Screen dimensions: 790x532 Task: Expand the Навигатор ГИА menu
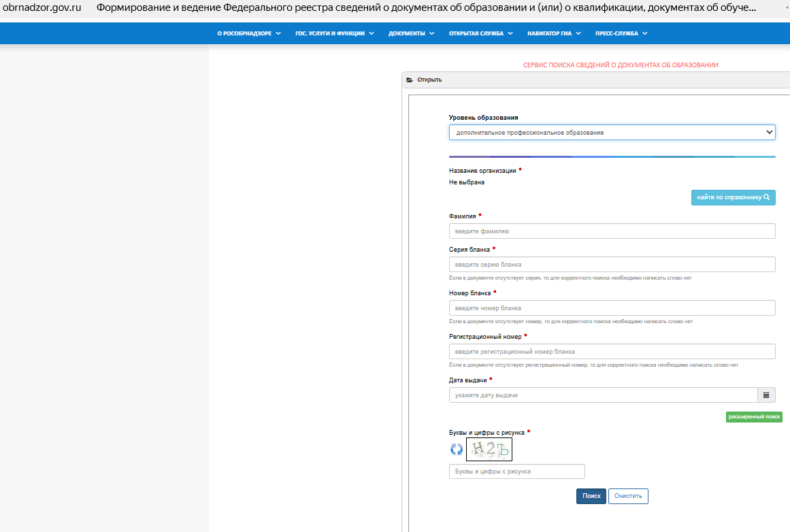click(x=554, y=33)
